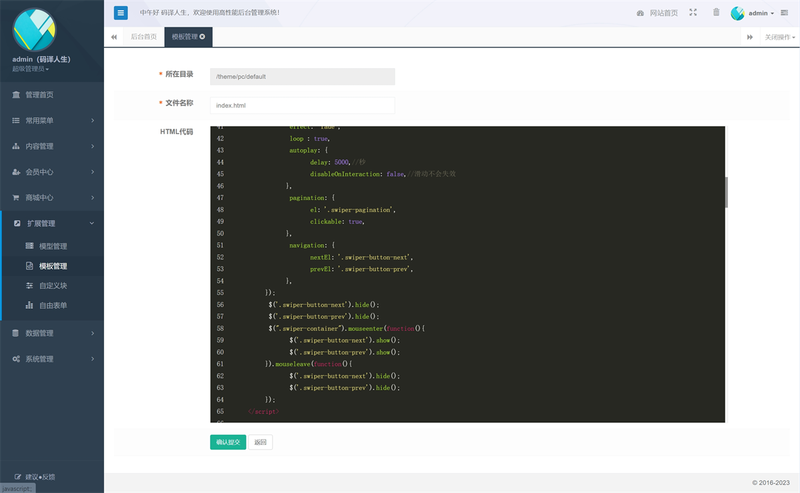Open 自由表单 submenu item
Viewport: 800px width, 493px height.
click(x=53, y=305)
